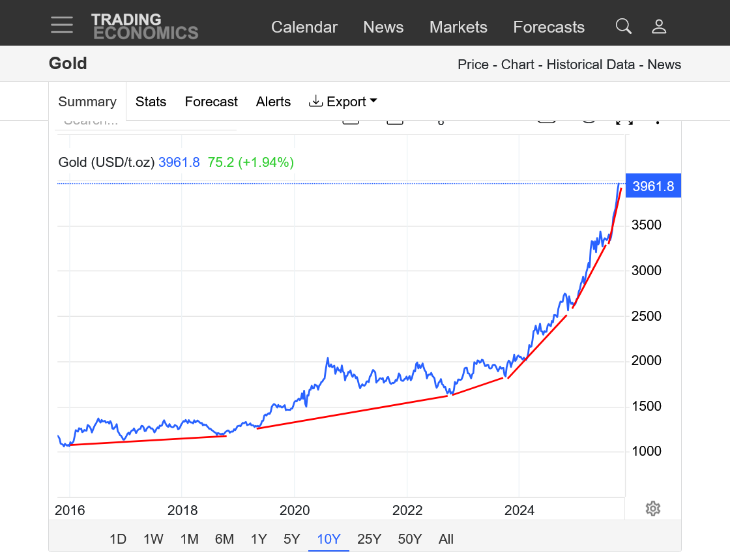Switch chart range to 6M
Screen dimensions: 730x560
pos(224,539)
